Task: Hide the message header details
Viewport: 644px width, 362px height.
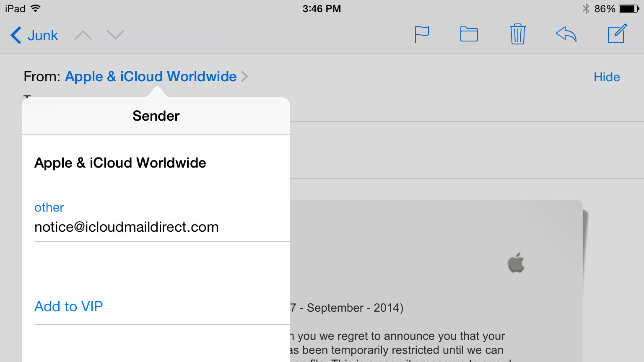Action: click(x=607, y=77)
